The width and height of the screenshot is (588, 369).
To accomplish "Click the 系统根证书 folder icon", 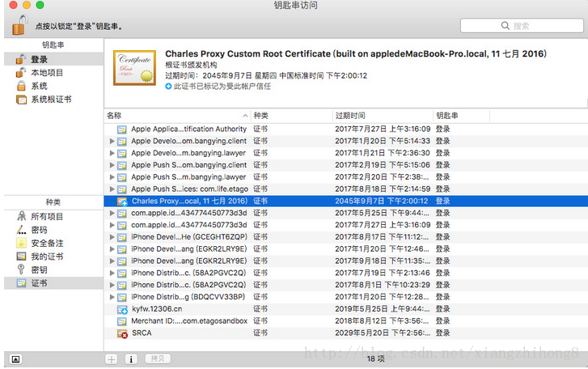I will [21, 100].
